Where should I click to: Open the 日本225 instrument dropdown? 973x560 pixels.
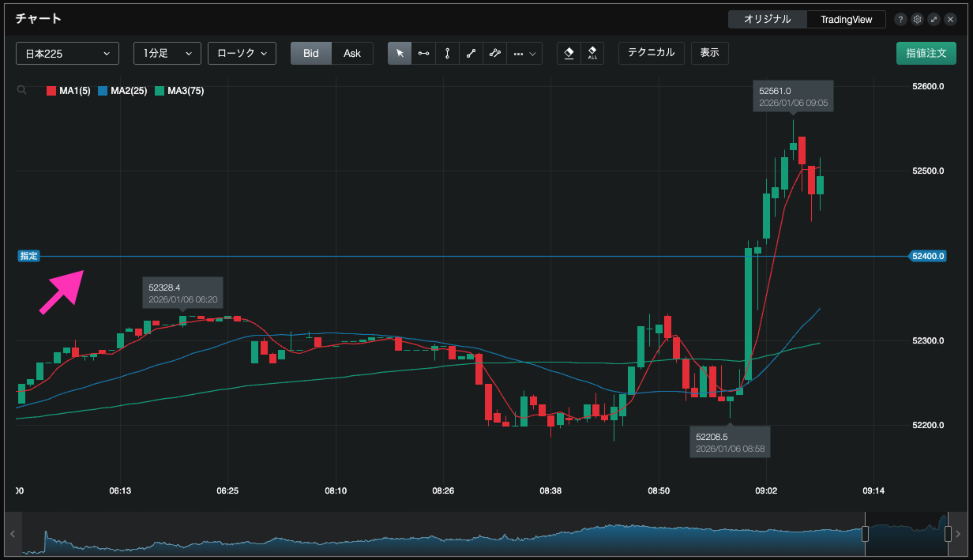[x=67, y=53]
